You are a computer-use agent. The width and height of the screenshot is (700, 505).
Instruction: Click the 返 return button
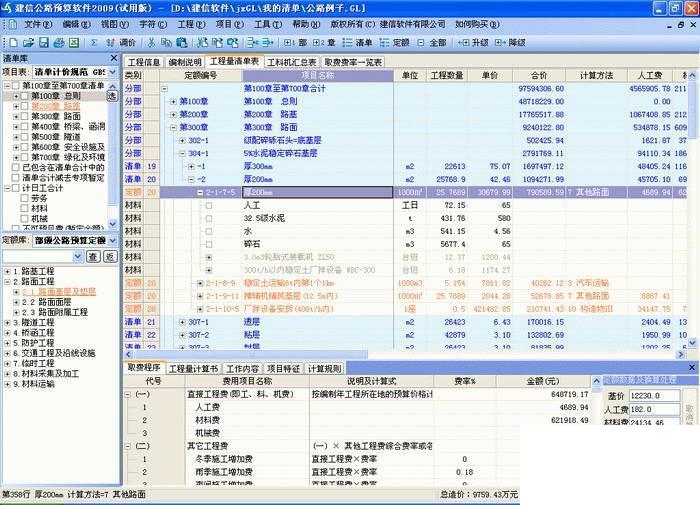coord(110,256)
